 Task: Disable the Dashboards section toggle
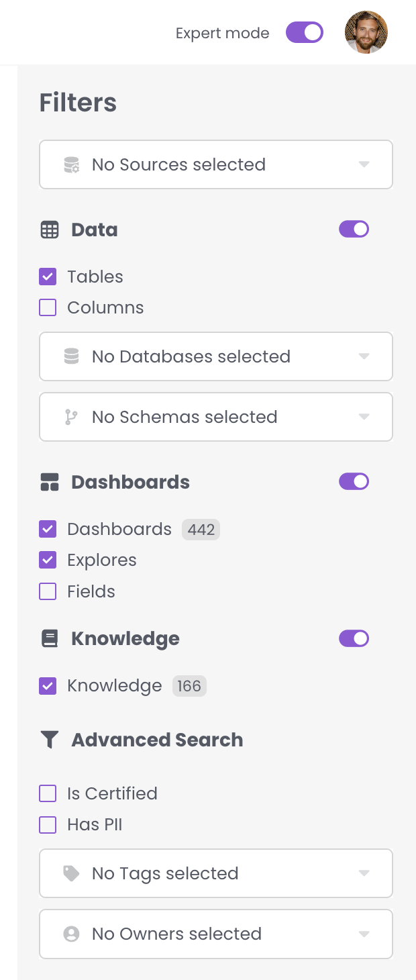(x=354, y=481)
